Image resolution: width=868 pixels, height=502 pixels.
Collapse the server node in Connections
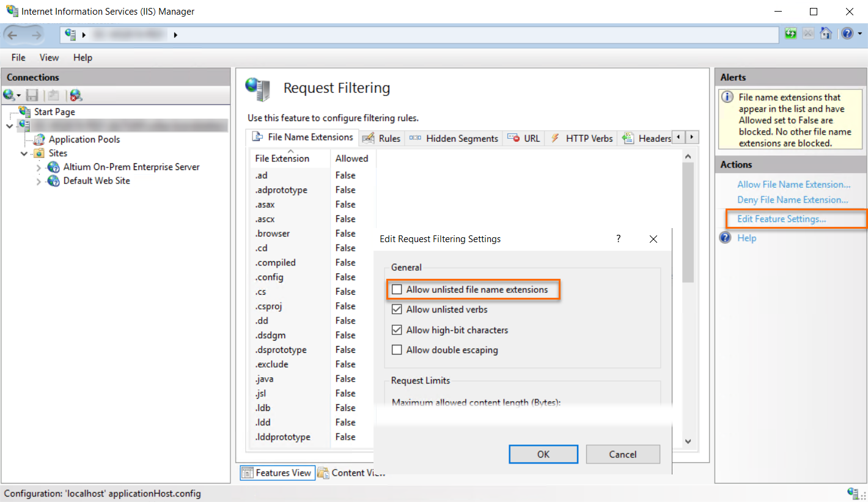coord(9,126)
